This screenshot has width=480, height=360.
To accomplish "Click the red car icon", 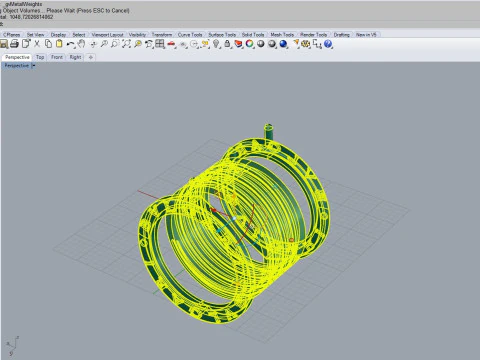I will [x=171, y=44].
